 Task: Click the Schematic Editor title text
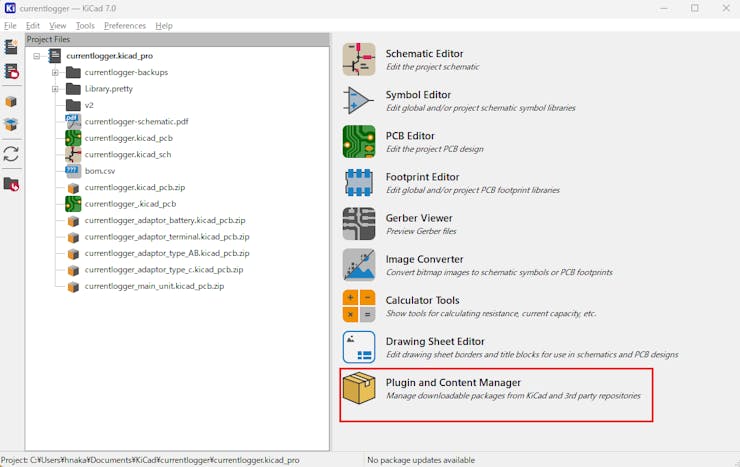(424, 54)
